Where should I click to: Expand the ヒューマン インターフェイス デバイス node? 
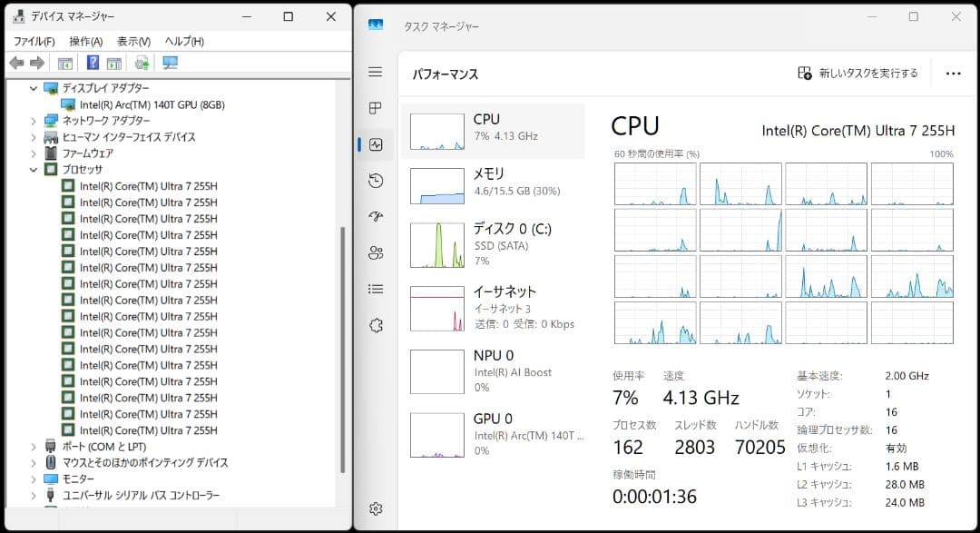point(34,137)
